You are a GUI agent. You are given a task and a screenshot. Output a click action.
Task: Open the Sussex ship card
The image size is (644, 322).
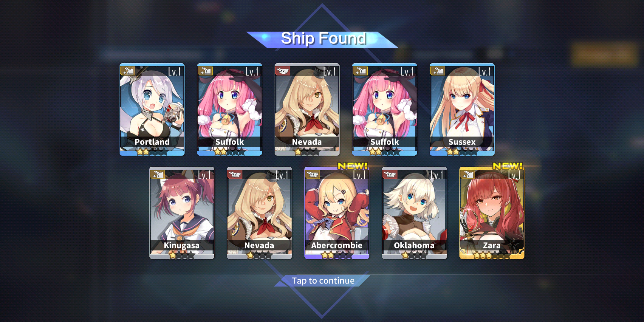462,109
